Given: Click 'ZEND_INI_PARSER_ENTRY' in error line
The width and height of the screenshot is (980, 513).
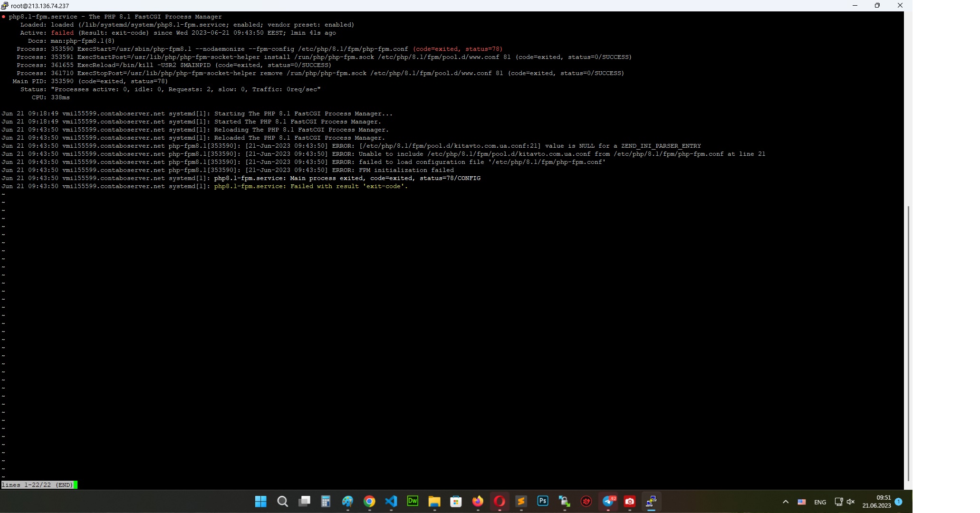Looking at the screenshot, I should point(661,146).
